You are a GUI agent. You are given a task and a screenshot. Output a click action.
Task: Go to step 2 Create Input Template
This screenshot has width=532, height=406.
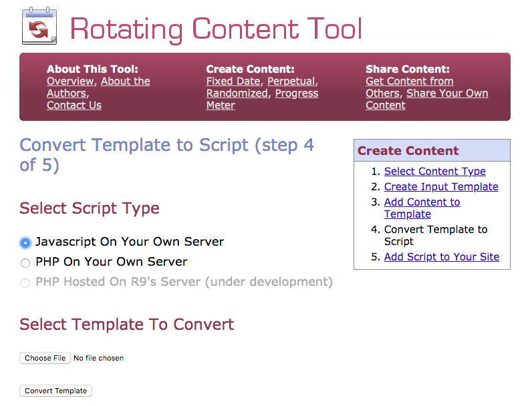(441, 186)
